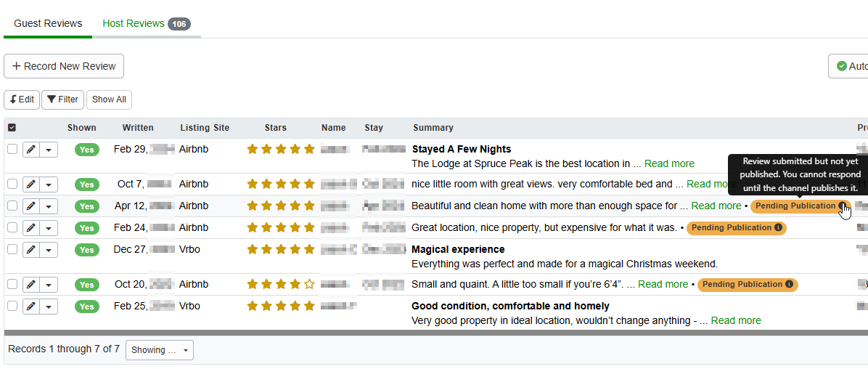Click info icon on the Oct 20 Pending Publication badge
Image resolution: width=868 pixels, height=369 pixels.
789,285
